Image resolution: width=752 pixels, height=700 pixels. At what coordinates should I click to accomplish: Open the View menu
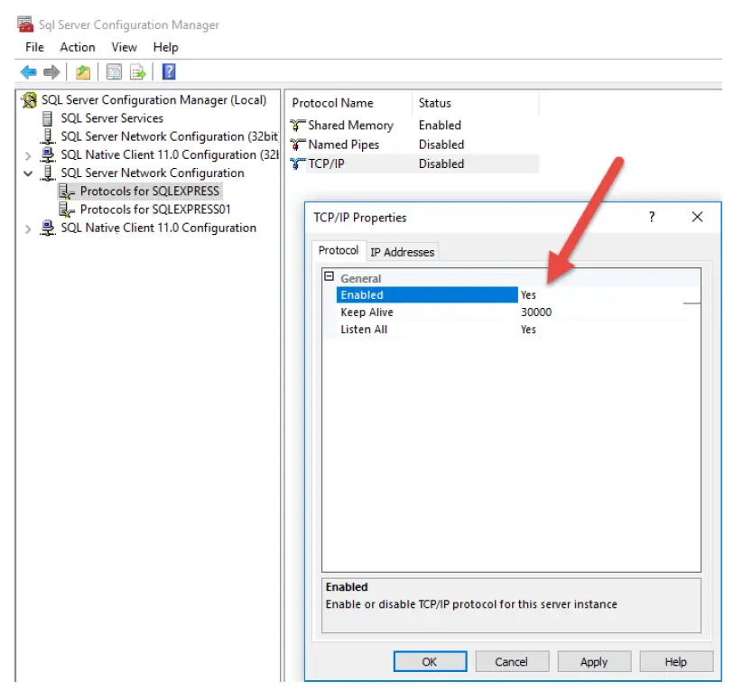[124, 47]
